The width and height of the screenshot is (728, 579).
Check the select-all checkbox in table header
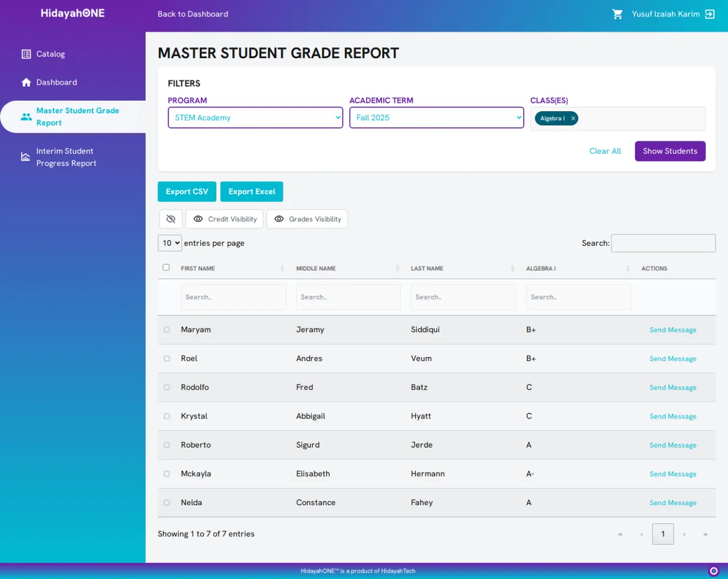[166, 267]
